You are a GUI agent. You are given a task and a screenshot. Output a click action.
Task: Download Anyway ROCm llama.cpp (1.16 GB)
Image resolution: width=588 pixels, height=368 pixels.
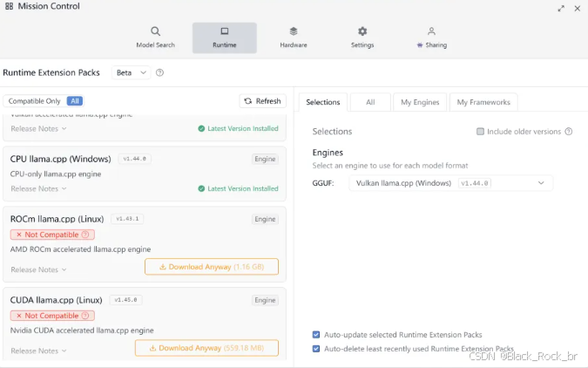click(212, 267)
